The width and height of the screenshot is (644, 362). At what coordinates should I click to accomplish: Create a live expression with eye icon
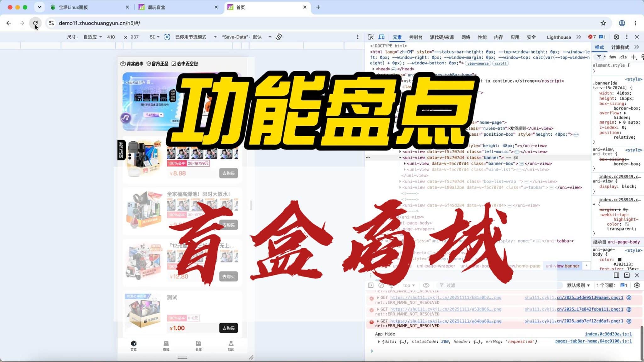coord(426,285)
